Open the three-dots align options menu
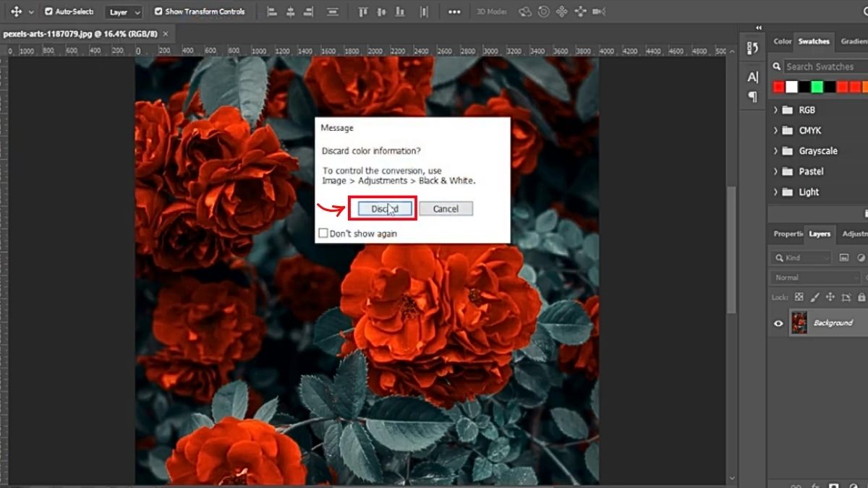 click(x=454, y=12)
